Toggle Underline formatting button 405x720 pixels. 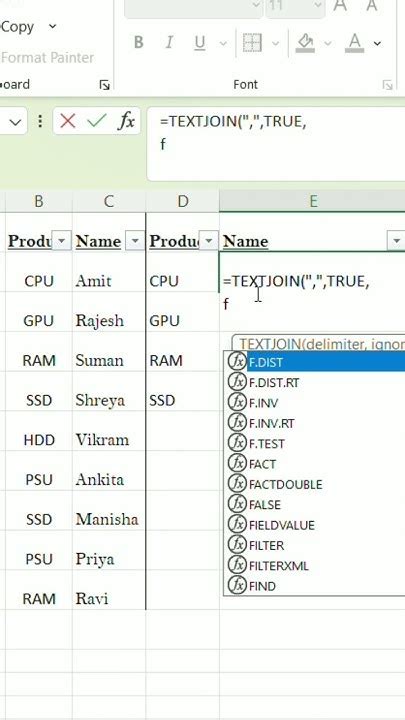tap(200, 43)
